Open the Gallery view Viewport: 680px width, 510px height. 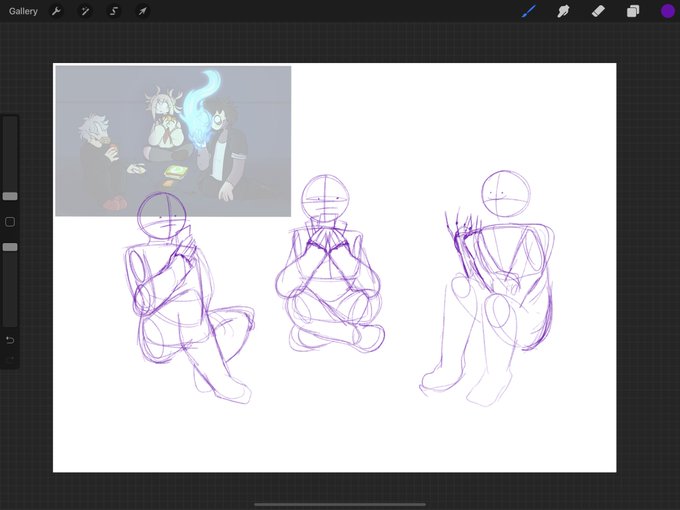click(23, 11)
